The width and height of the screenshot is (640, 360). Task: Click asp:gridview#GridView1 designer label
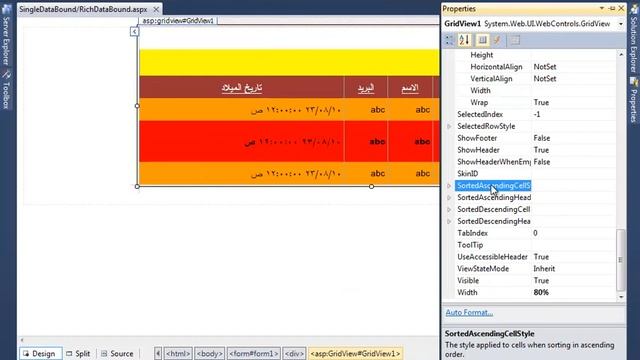[178, 20]
